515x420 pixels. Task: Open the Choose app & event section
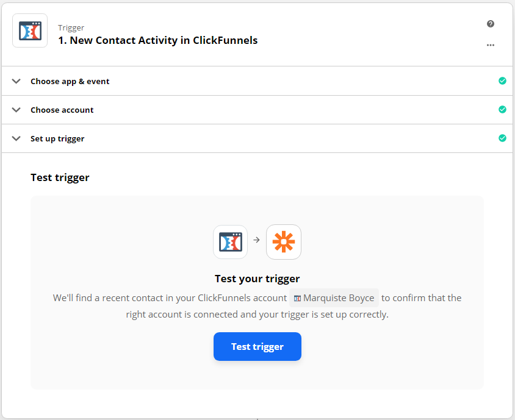tap(70, 81)
